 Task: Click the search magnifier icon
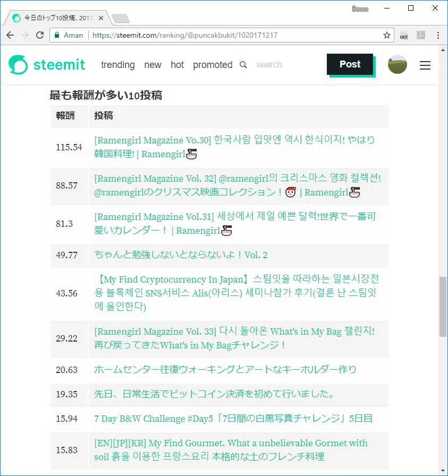(243, 65)
